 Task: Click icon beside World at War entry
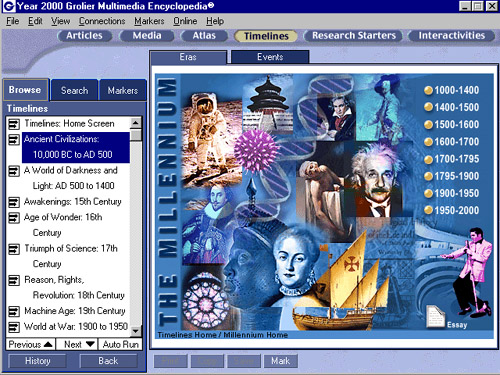[x=14, y=327]
